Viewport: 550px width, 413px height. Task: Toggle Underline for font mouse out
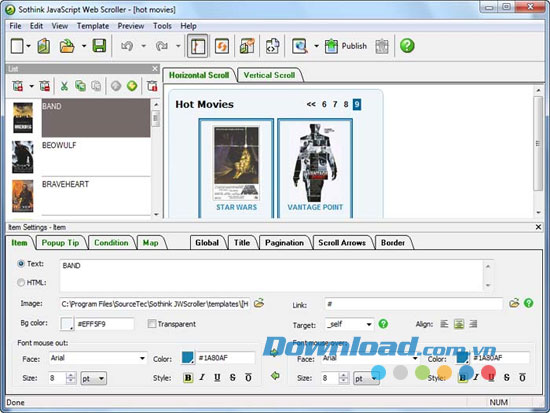click(217, 378)
